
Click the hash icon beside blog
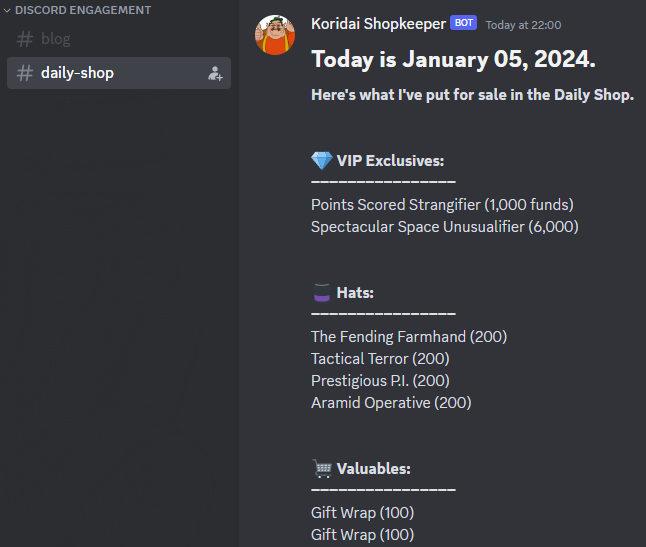point(25,39)
